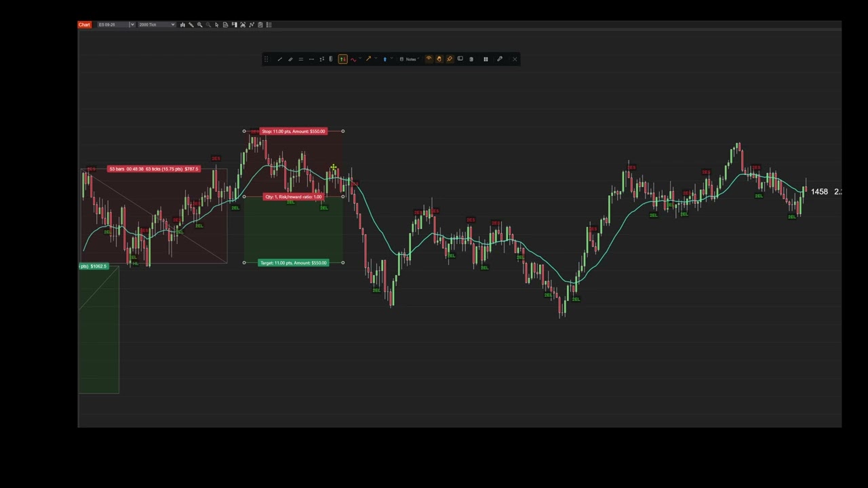The image size is (868, 488).
Task: Select the blue up arrow marker
Action: point(384,59)
